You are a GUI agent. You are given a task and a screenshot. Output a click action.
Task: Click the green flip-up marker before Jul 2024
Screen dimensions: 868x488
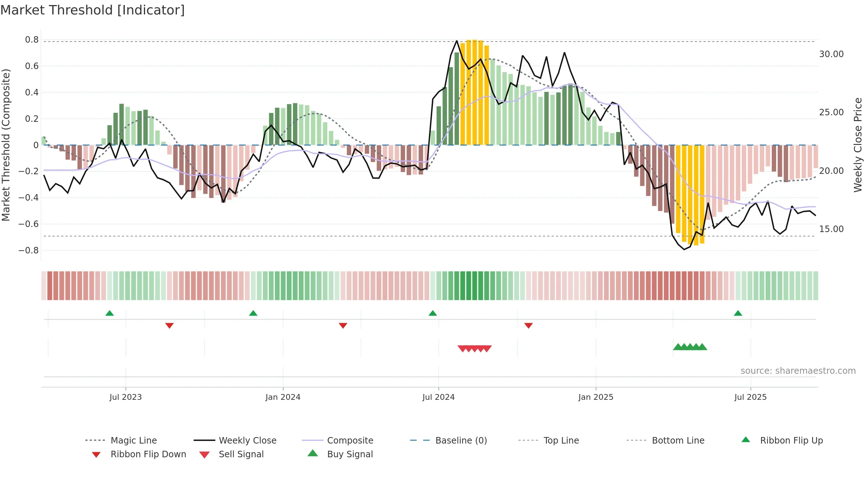433,313
